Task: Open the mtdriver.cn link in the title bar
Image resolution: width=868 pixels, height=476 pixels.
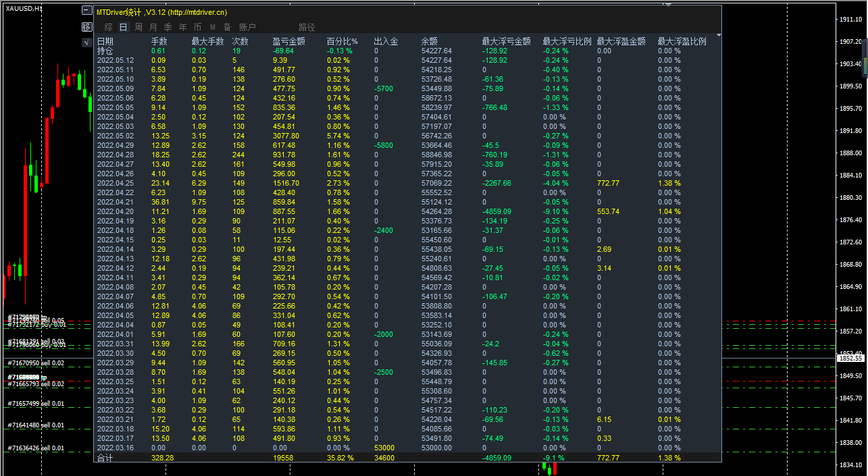Action: click(199, 11)
